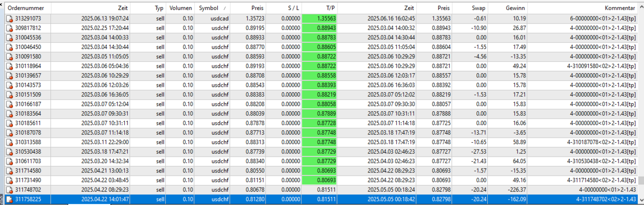Click the order icon beside 310139657
This screenshot has height=205, width=644.
click(9, 75)
